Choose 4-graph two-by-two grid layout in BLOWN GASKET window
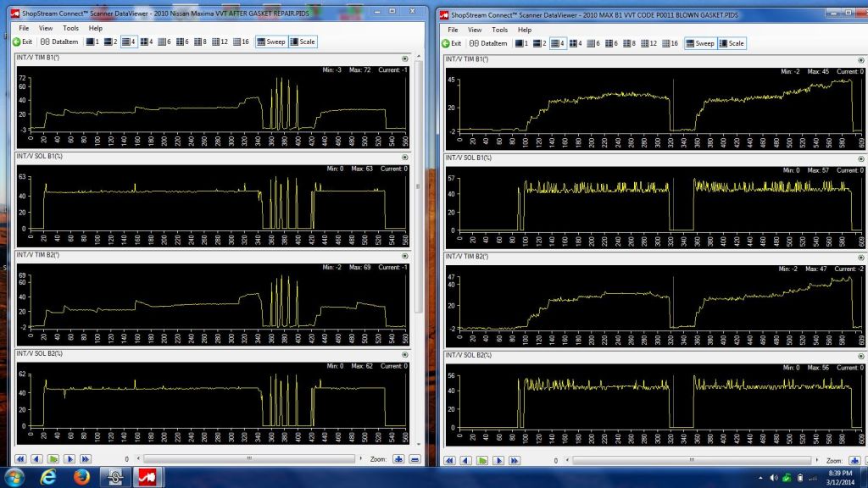The image size is (868, 488). pos(576,43)
